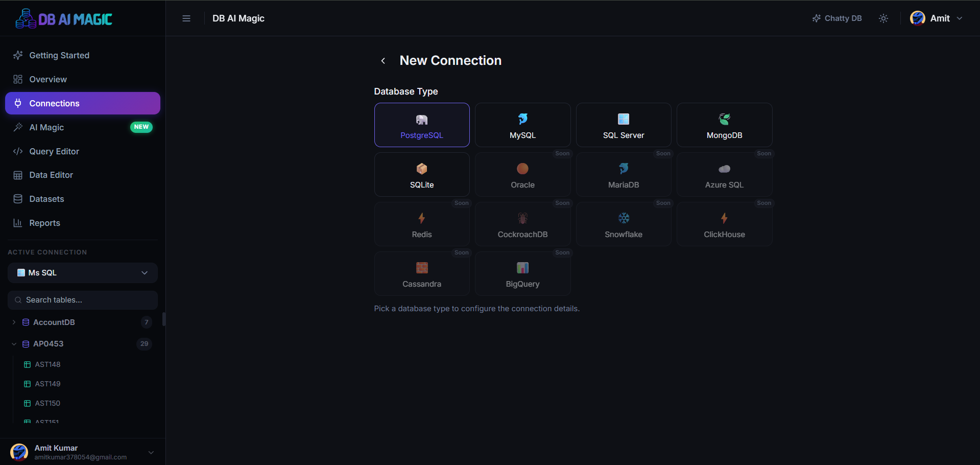Select PostgreSQL database type
Image resolution: width=980 pixels, height=465 pixels.
coord(422,125)
